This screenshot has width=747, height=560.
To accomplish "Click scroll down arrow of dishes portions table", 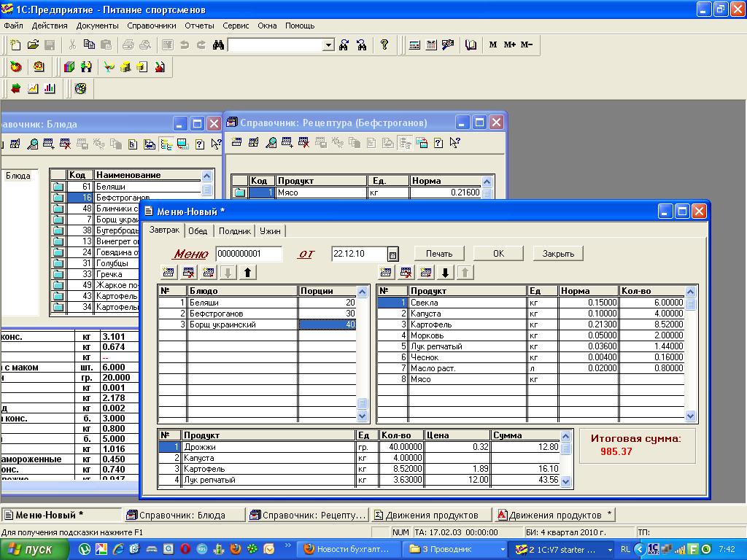I will click(x=362, y=416).
